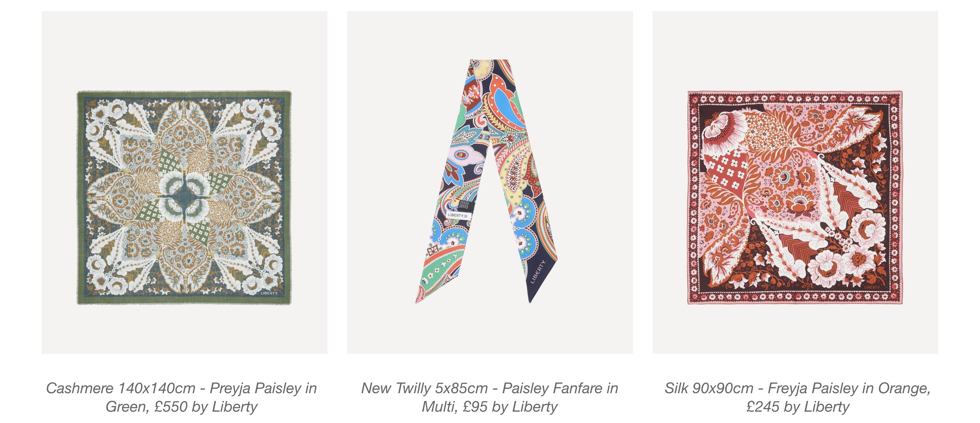Follow the New Twilly 5x85cm Paisley Fanfare caption

pyautogui.click(x=490, y=397)
